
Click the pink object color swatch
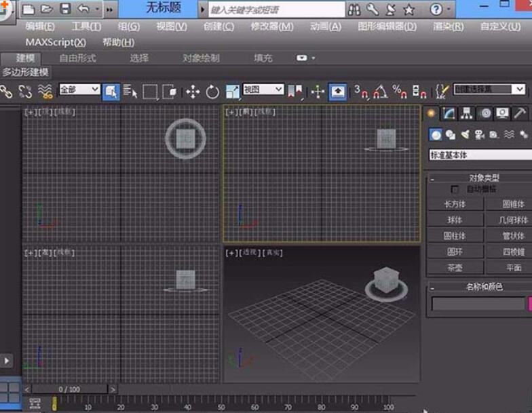coord(529,303)
